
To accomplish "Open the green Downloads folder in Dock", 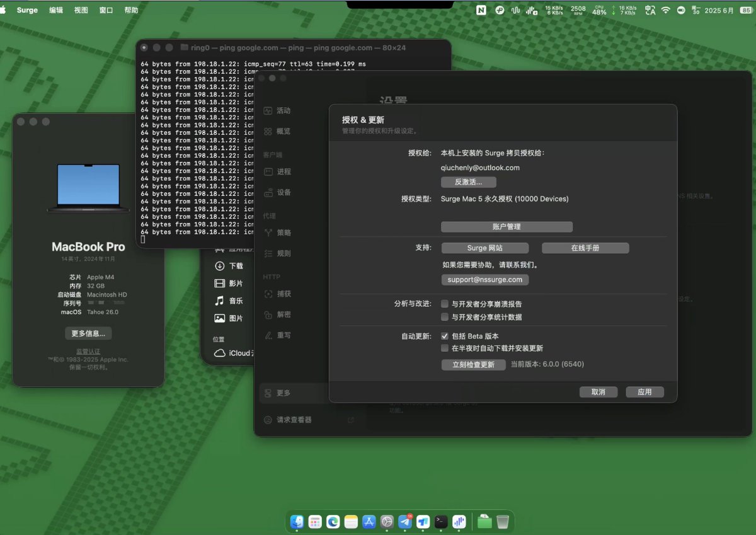I will pos(484,522).
